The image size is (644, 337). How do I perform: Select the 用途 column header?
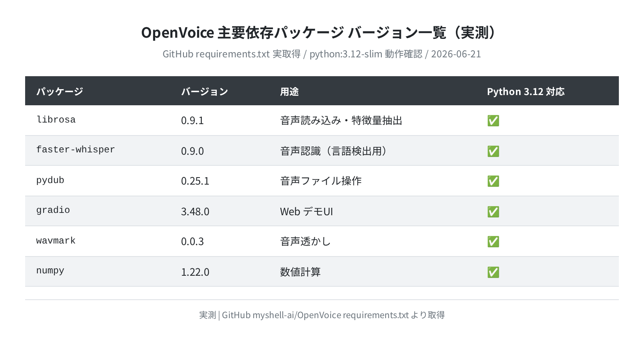click(289, 92)
